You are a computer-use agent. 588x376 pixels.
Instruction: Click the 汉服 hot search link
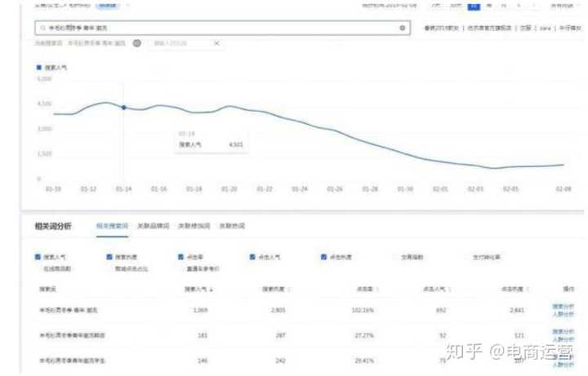click(x=525, y=28)
